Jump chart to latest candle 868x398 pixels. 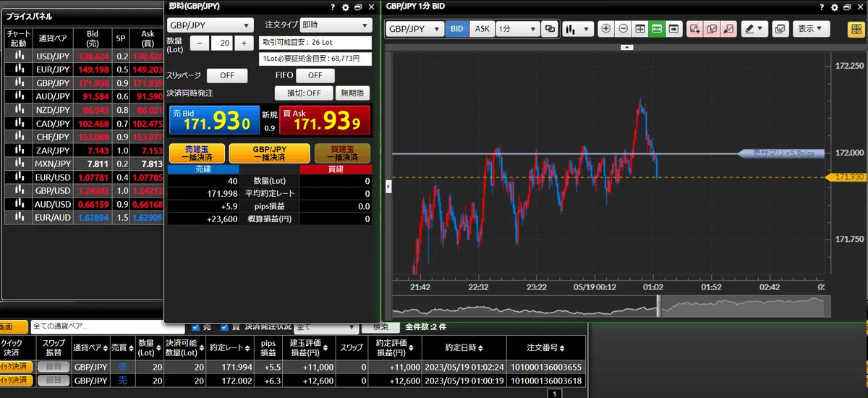click(x=673, y=30)
